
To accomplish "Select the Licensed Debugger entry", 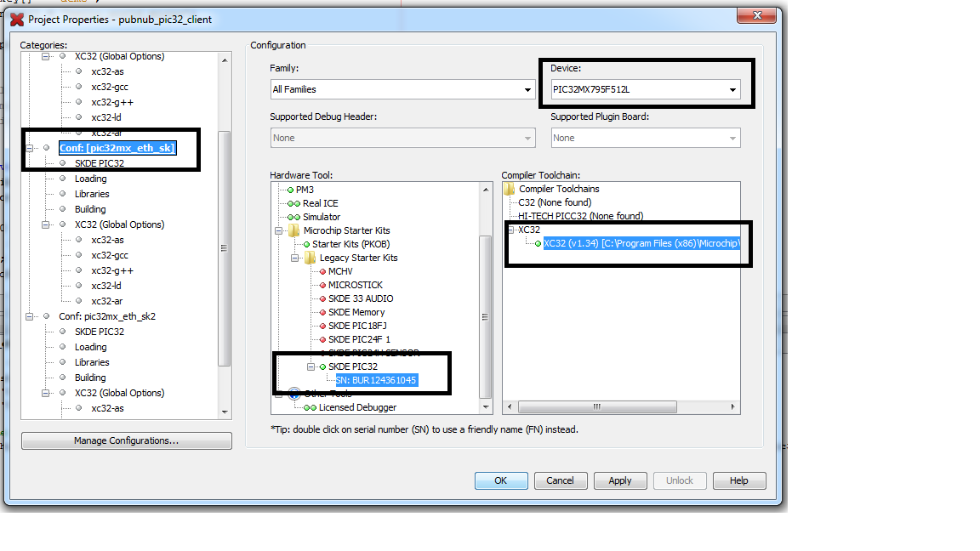I will click(x=357, y=407).
